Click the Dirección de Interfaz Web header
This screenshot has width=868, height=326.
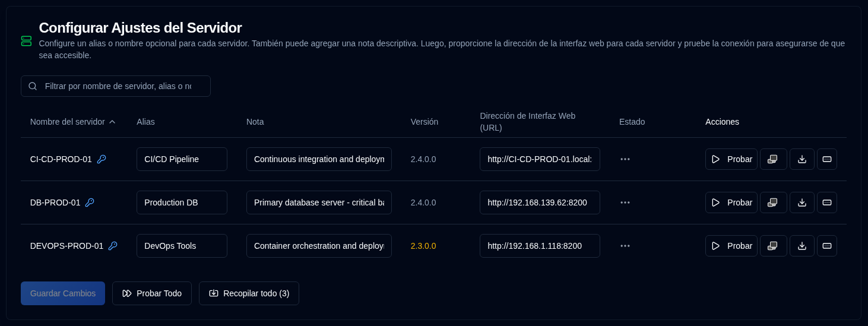coord(528,122)
